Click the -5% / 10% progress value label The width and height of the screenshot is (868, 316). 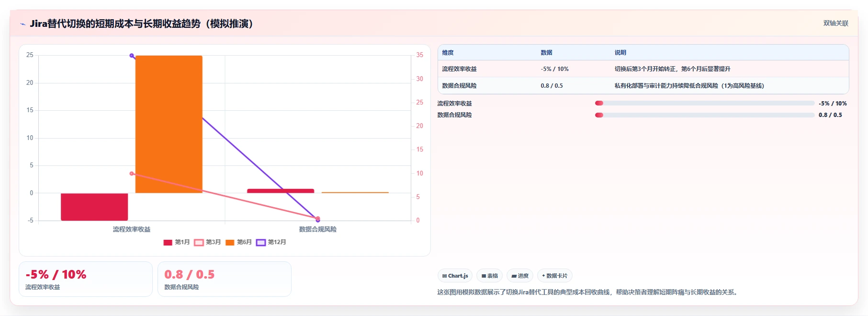point(833,103)
